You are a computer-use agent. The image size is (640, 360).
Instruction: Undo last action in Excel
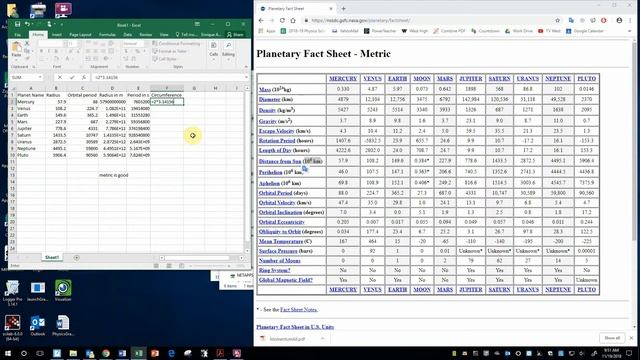click(x=27, y=24)
